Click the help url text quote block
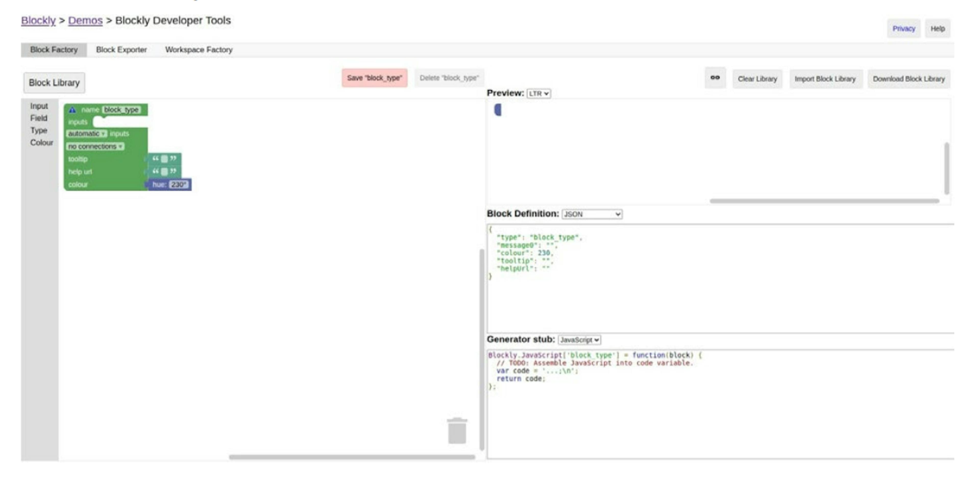The width and height of the screenshot is (980, 480). tap(164, 171)
